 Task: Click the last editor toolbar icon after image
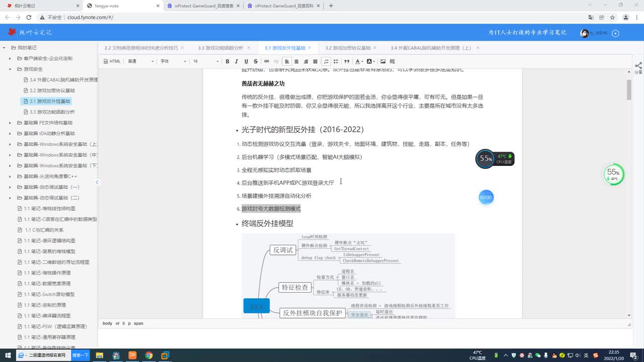392,61
